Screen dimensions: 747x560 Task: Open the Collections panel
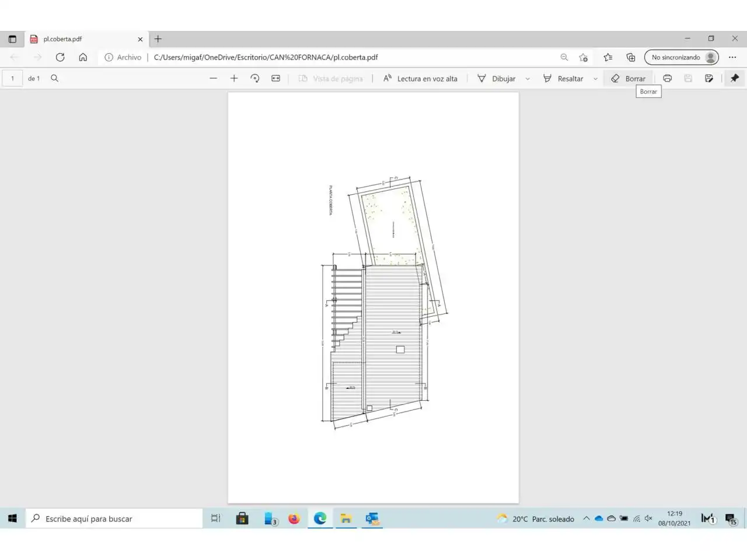click(631, 57)
